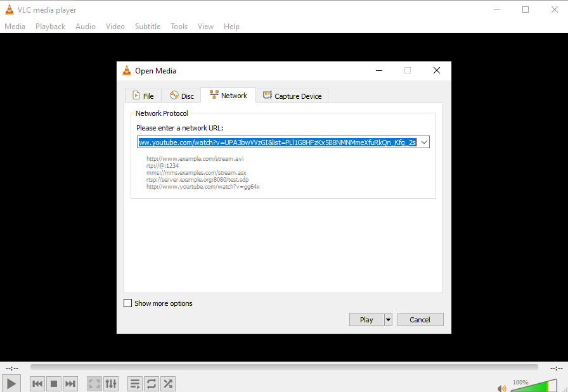Image resolution: width=568 pixels, height=392 pixels.
Task: Open the Tools menu
Action: point(179,27)
